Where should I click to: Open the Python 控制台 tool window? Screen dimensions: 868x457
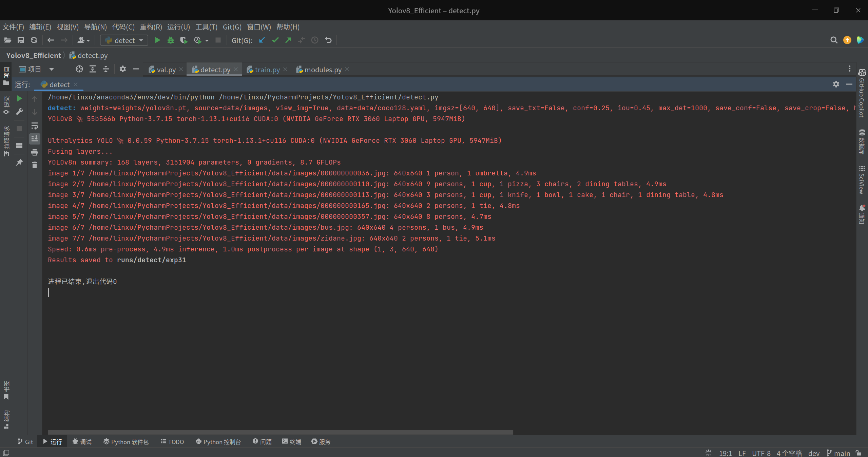pos(218,442)
